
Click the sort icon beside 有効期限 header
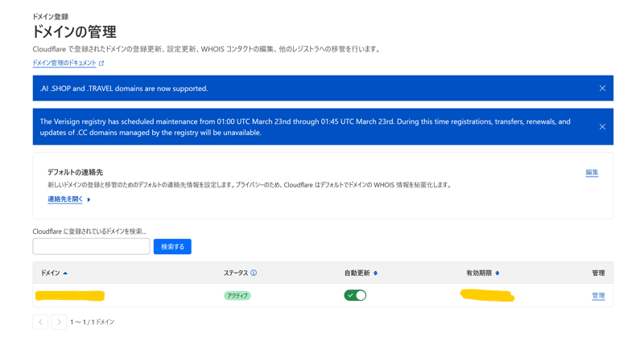pyautogui.click(x=497, y=273)
